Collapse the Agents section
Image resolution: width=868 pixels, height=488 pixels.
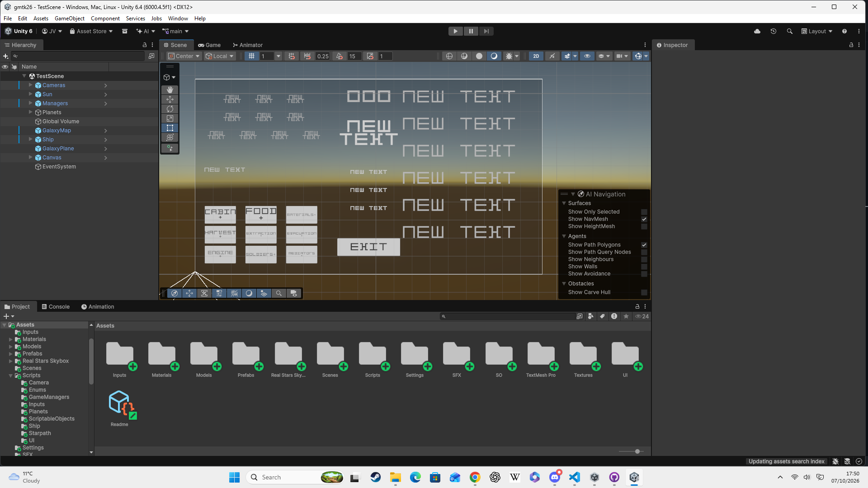(x=564, y=236)
